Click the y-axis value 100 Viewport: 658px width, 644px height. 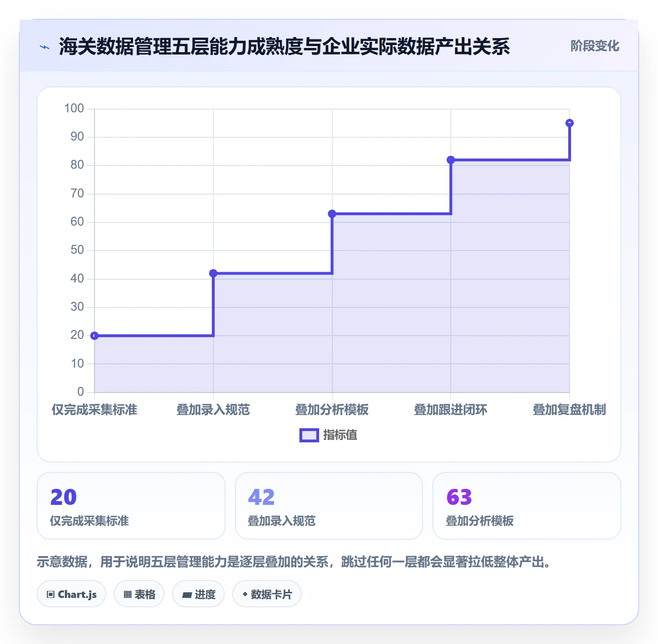pos(74,109)
